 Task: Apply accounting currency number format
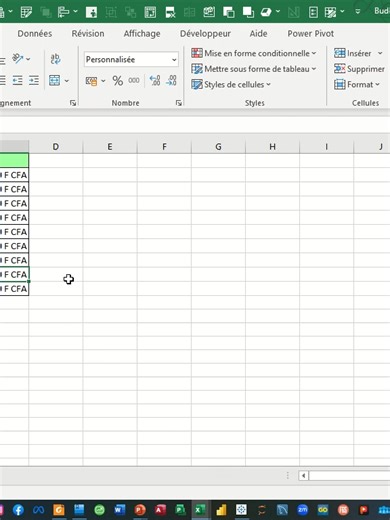point(91,81)
